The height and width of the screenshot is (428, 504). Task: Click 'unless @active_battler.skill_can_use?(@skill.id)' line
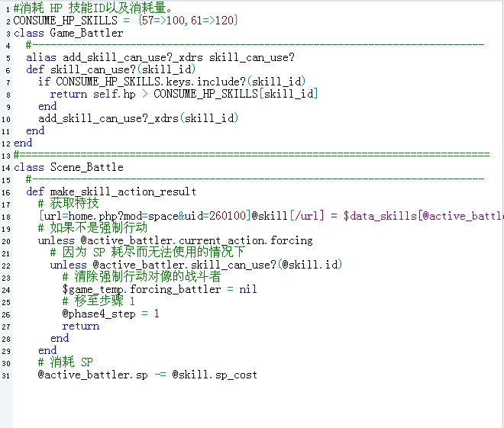(196, 265)
